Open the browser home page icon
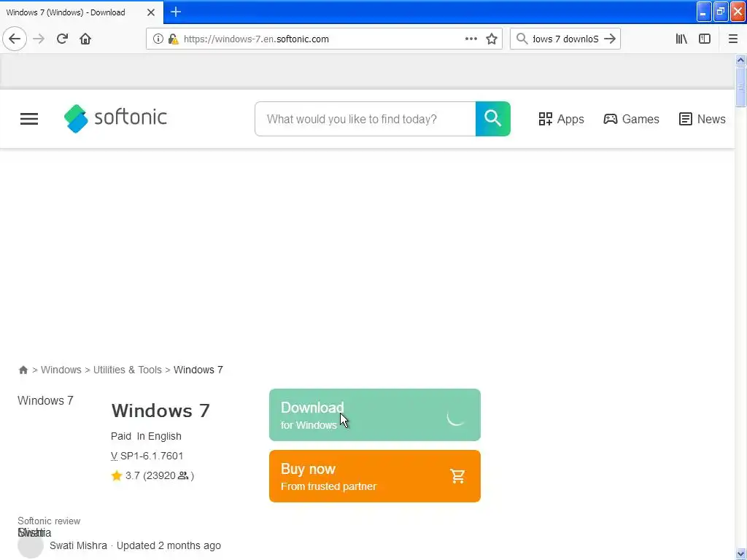Viewport: 747px width, 560px height. [85, 39]
